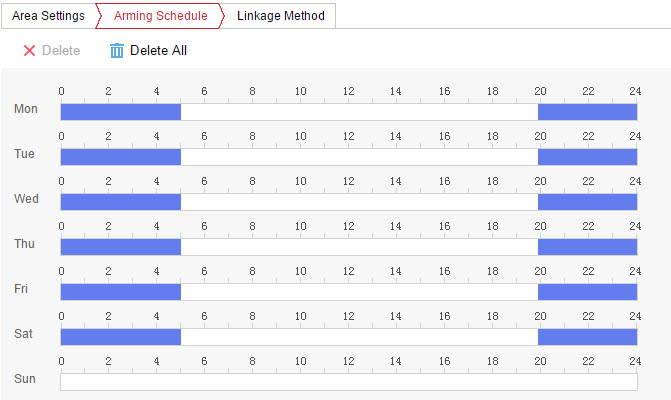671x400 pixels.
Task: Click the trash can Delete All icon
Action: [117, 50]
